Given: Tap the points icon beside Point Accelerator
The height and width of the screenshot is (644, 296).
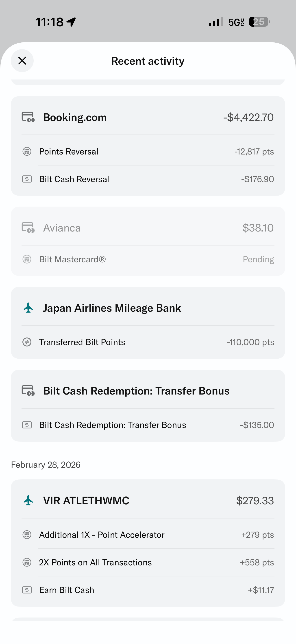Looking at the screenshot, I should pyautogui.click(x=27, y=535).
